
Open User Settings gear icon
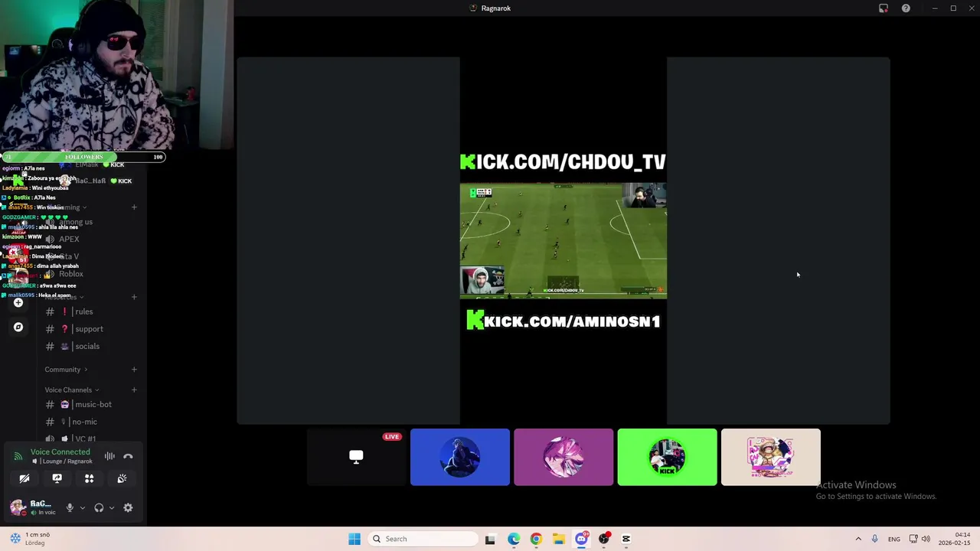pyautogui.click(x=128, y=507)
